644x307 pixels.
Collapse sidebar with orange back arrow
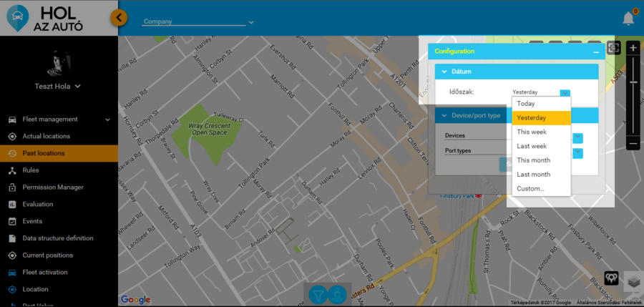(119, 17)
